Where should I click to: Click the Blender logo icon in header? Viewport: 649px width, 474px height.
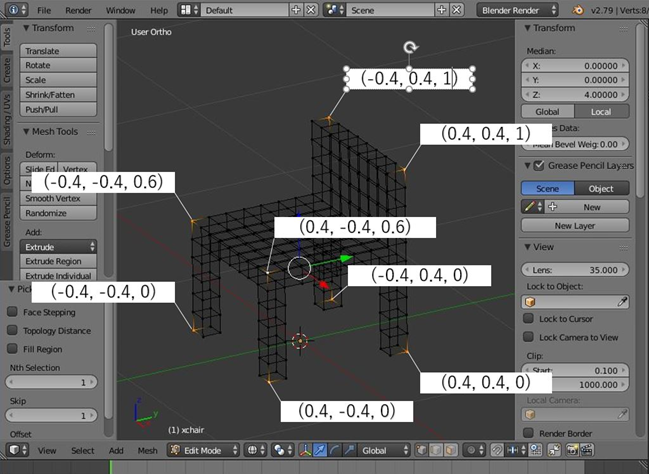pos(578,10)
